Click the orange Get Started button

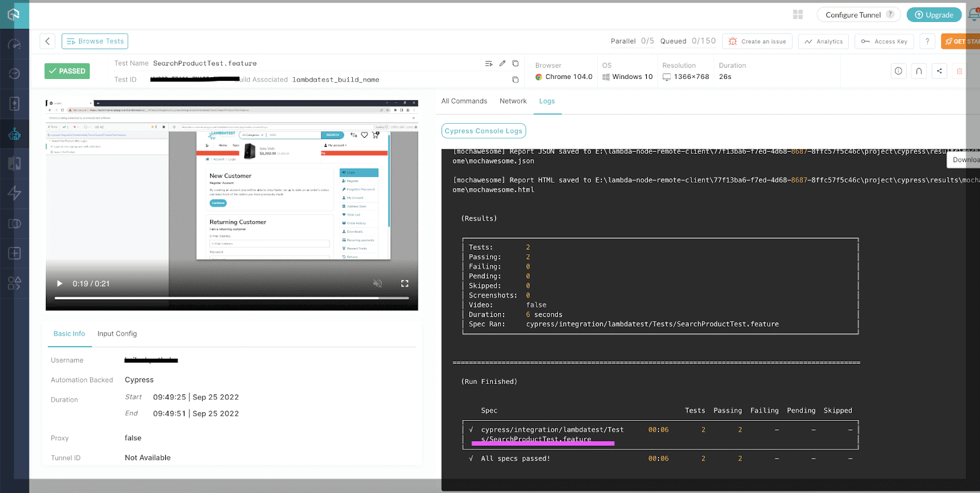960,41
